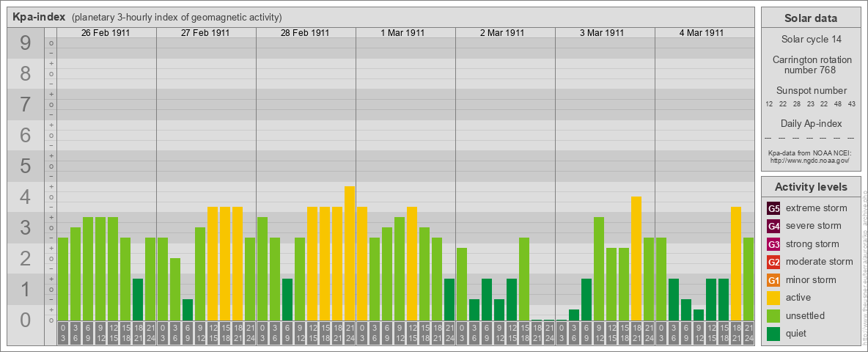Click the dark green 6-9 bar on 27 Feb 1911
The width and height of the screenshot is (868, 352).
point(188,310)
